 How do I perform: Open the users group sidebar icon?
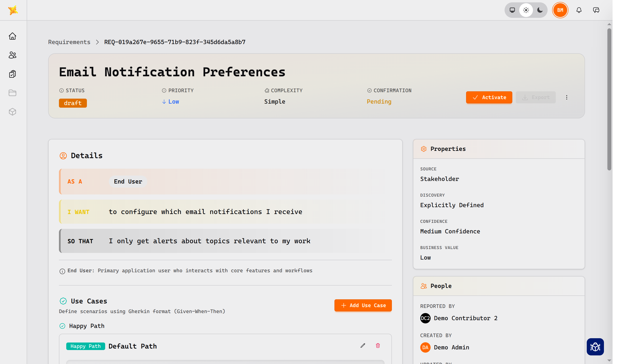tap(12, 55)
